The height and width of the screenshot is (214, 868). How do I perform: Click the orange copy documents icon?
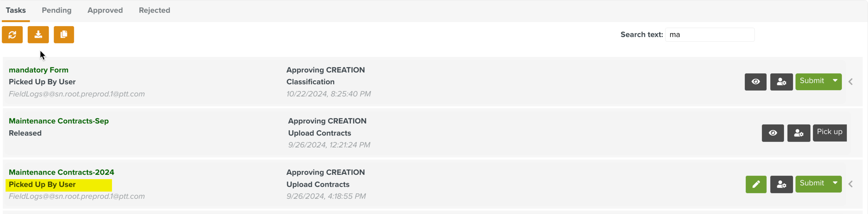[64, 35]
